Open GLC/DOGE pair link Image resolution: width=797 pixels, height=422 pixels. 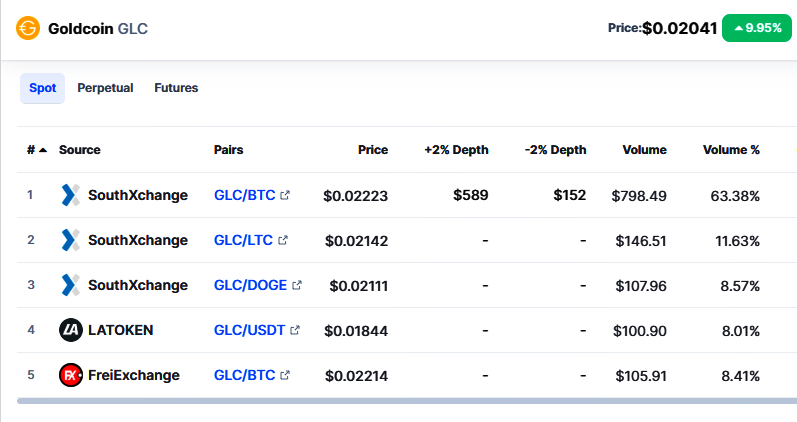pyautogui.click(x=251, y=285)
